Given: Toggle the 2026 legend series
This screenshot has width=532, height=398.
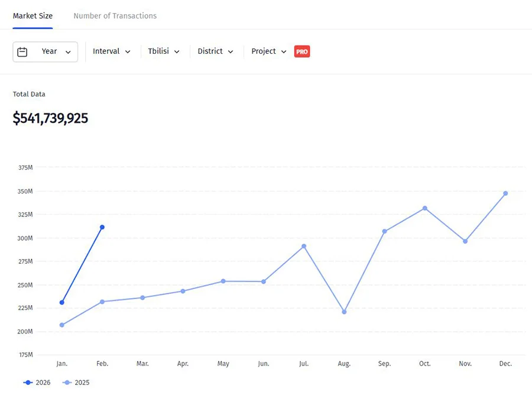Looking at the screenshot, I should click(x=37, y=383).
